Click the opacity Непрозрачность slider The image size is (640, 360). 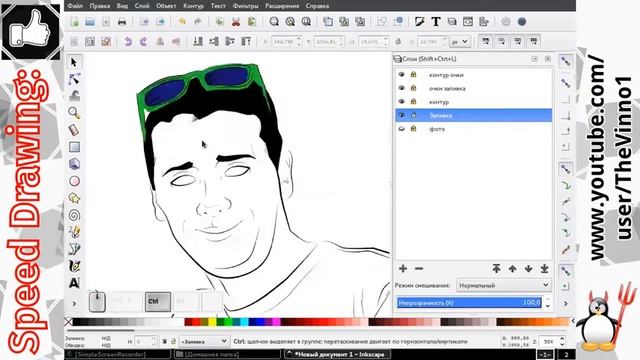coord(470,302)
